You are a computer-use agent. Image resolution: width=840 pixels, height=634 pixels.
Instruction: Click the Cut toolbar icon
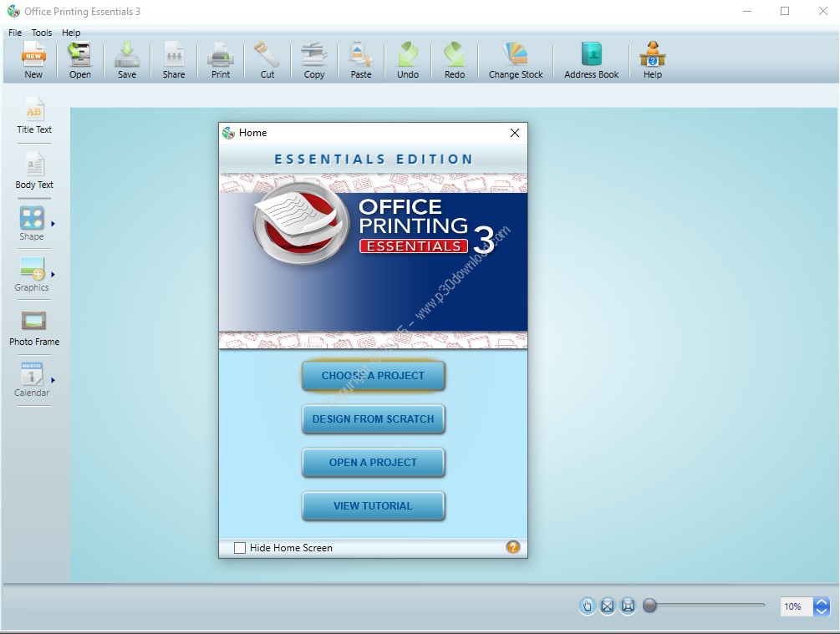tap(267, 60)
